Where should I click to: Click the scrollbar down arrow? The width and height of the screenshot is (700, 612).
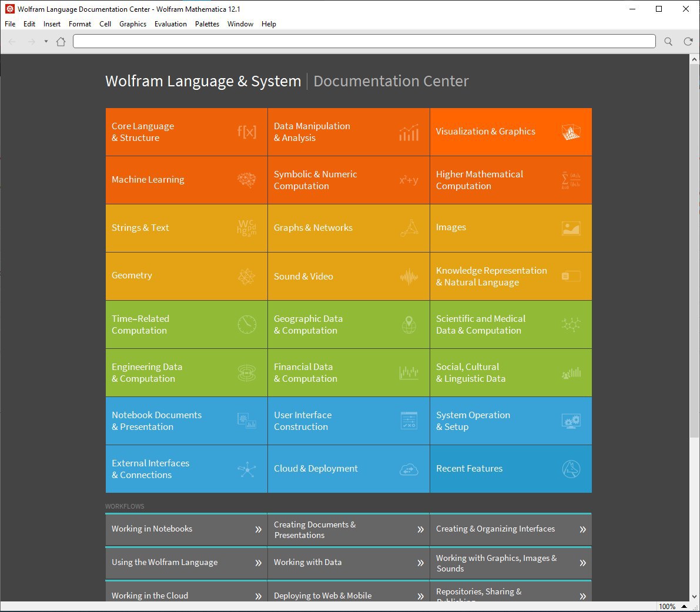point(694,597)
